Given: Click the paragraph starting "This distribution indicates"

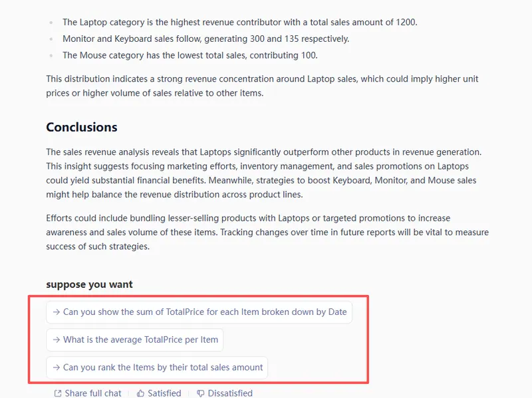Looking at the screenshot, I should pos(262,86).
